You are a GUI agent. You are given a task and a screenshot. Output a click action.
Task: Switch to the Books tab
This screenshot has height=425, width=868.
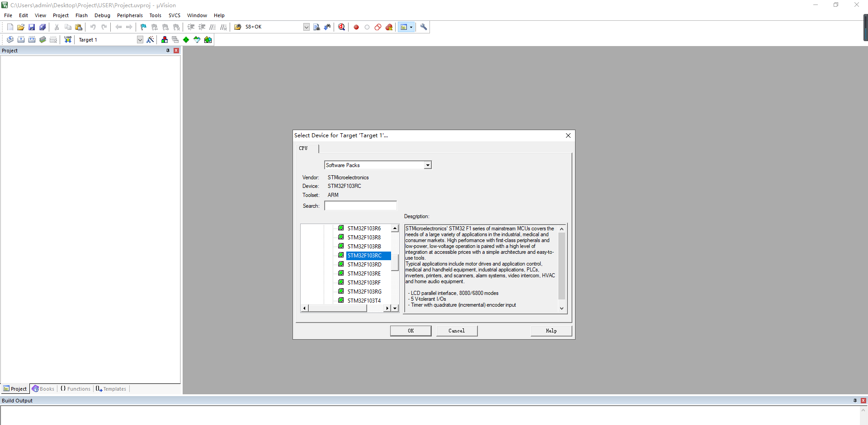pyautogui.click(x=43, y=389)
